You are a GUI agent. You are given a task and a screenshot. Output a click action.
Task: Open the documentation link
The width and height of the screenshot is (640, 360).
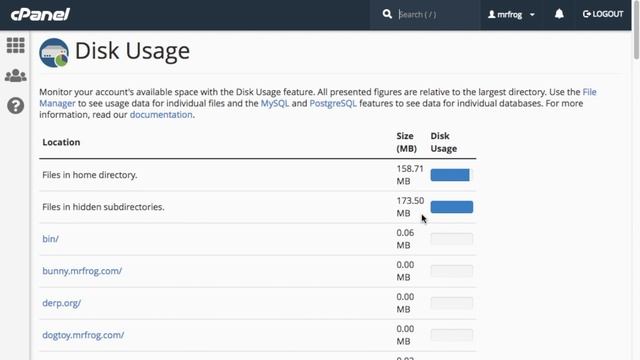161,115
